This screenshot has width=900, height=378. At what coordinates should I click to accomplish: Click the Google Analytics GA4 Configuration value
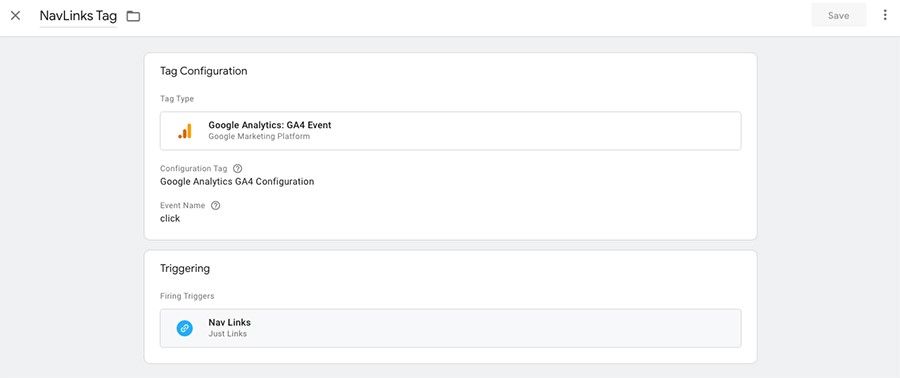(237, 182)
